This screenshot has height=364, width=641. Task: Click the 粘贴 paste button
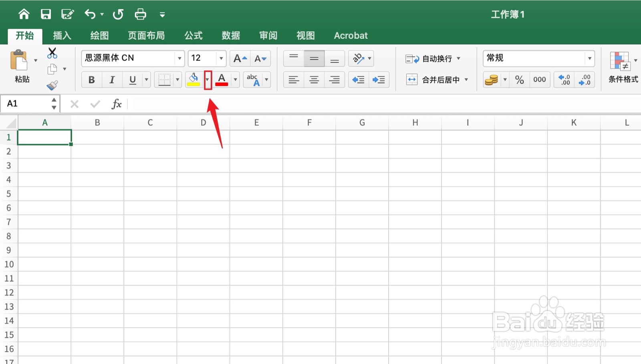pos(20,66)
